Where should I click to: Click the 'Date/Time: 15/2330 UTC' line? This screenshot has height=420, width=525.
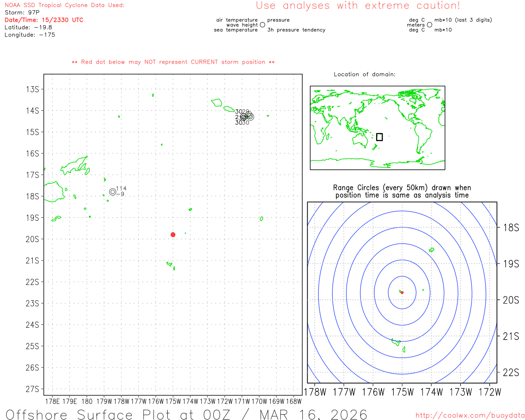point(44,20)
